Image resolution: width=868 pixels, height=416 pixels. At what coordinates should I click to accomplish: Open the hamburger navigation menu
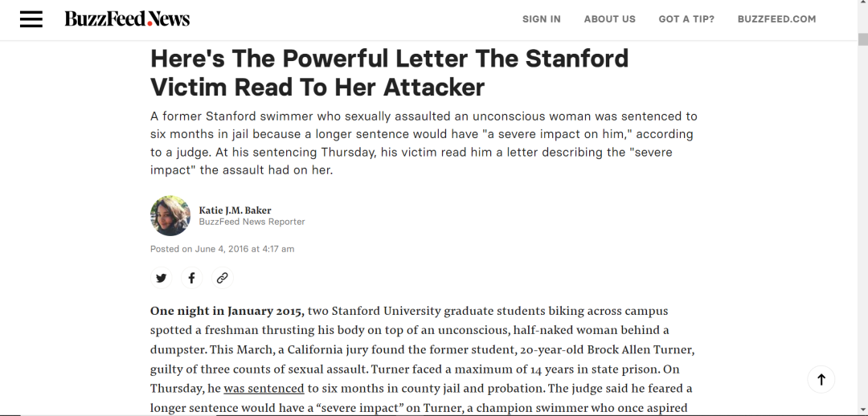point(31,19)
